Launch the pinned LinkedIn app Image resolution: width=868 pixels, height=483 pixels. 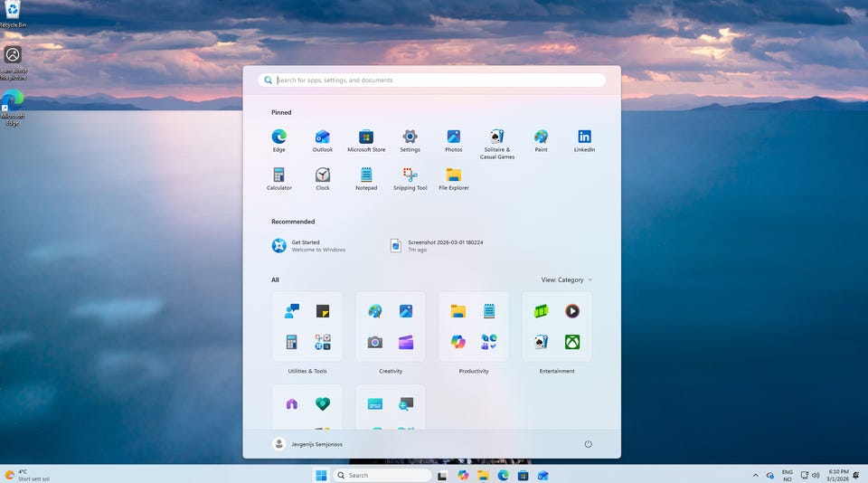tap(584, 141)
